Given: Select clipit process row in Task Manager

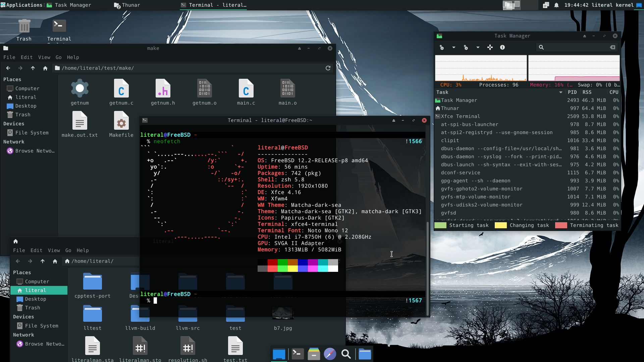Looking at the screenshot, I should click(x=527, y=141).
